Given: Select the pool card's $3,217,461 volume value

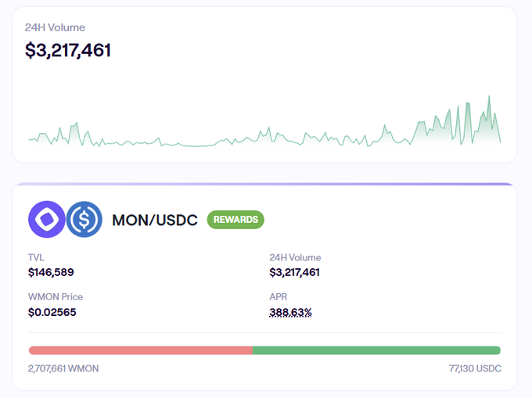Looking at the screenshot, I should (294, 272).
